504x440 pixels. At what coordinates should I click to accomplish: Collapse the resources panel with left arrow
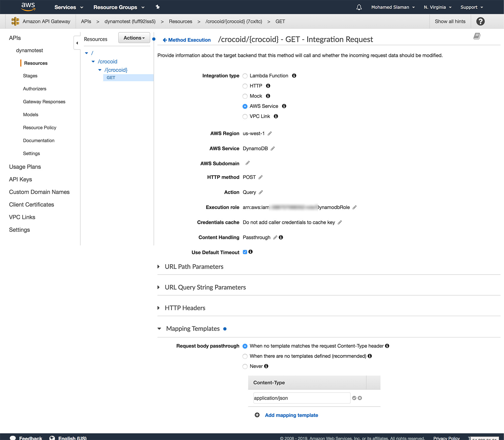(77, 43)
